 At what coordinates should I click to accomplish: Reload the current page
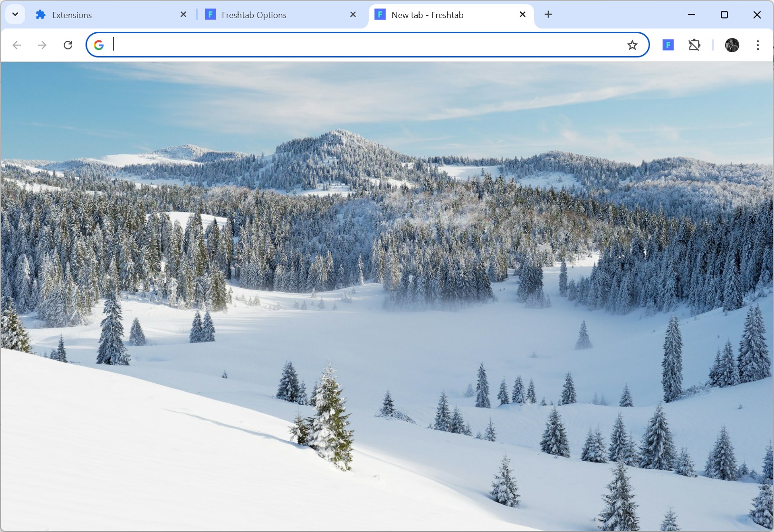click(x=68, y=45)
